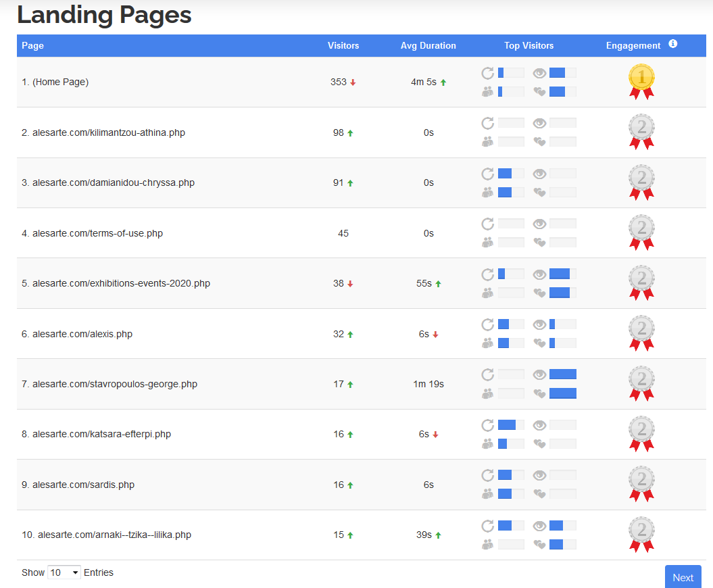
Task: Click silver medal for katsara-efterpi.php row
Action: (x=641, y=434)
